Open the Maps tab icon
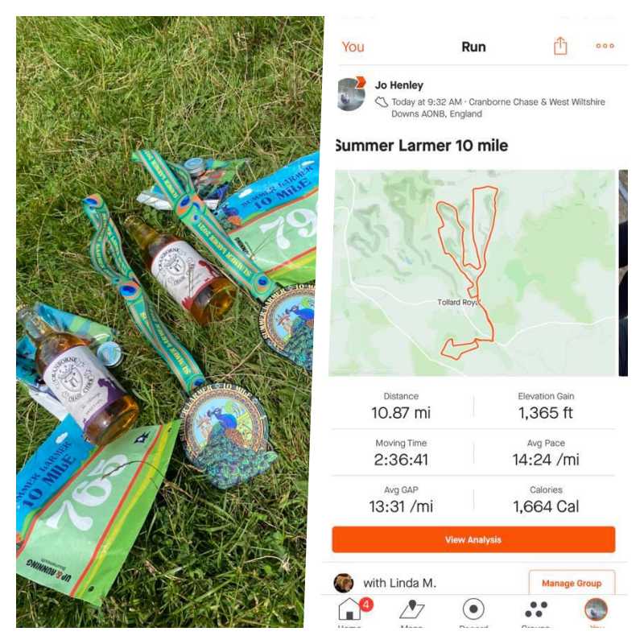Viewport: 644px width, 644px height. click(x=411, y=609)
